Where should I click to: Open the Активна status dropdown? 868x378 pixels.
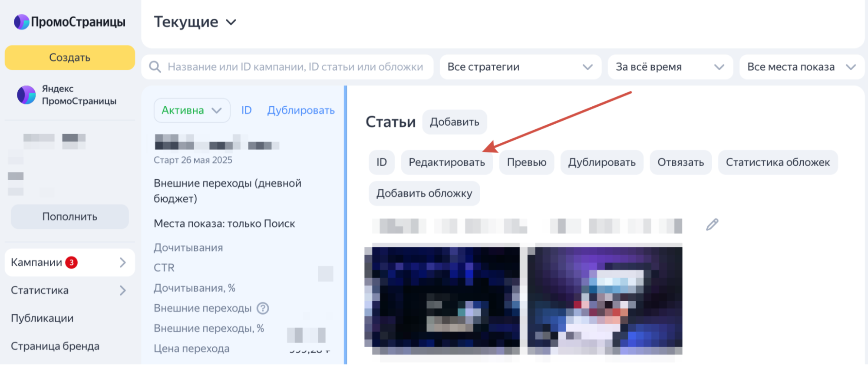tap(192, 110)
